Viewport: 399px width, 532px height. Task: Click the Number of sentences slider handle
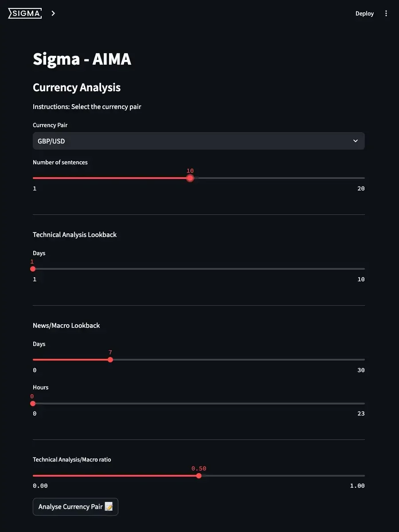pos(190,178)
